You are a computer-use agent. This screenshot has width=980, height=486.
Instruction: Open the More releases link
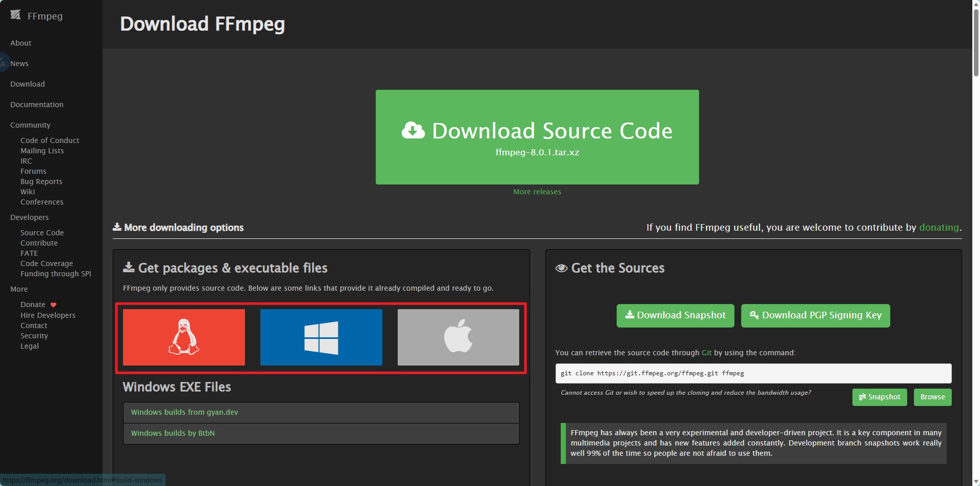[537, 192]
